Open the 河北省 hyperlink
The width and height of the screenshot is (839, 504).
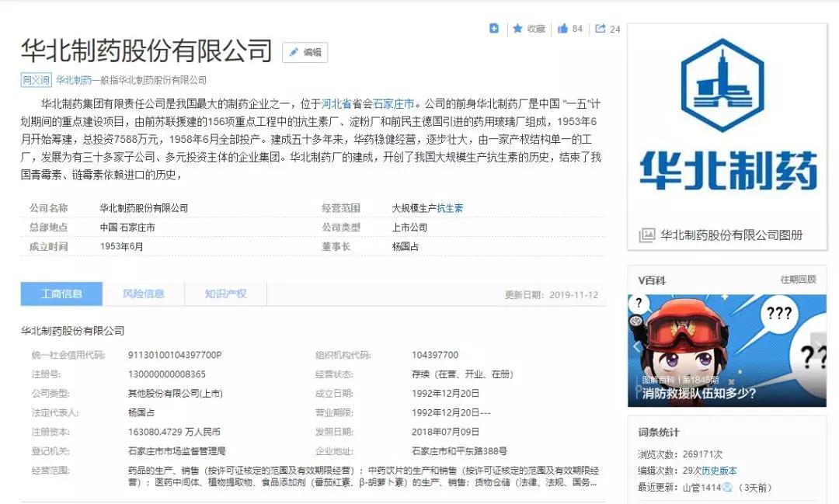[336, 104]
